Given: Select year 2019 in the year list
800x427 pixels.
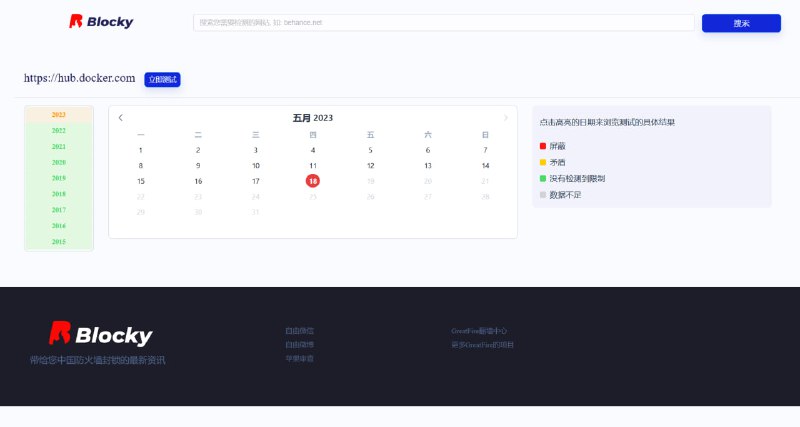Looking at the screenshot, I should point(59,178).
